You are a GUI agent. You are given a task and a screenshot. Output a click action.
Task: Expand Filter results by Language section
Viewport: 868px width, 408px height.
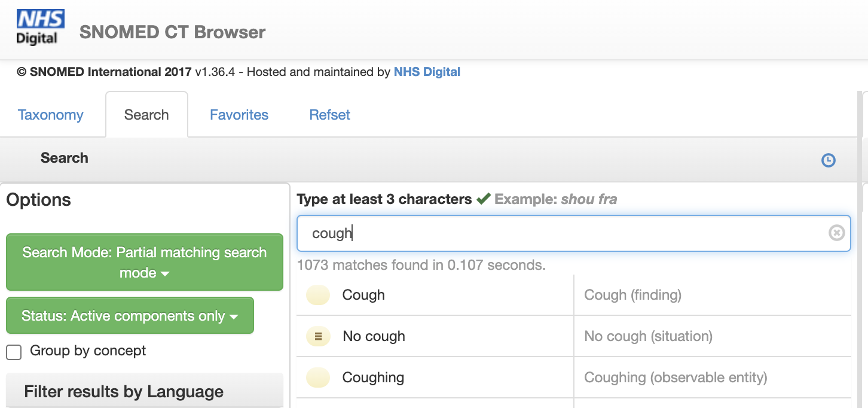tap(124, 392)
